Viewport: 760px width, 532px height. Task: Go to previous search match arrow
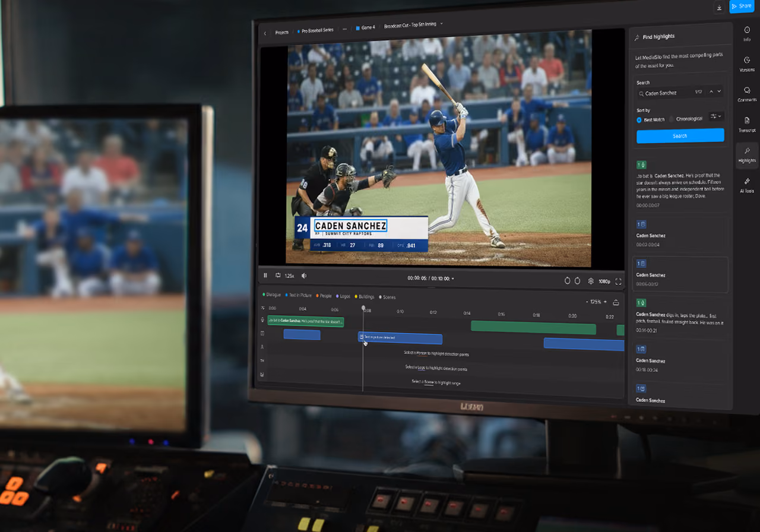click(711, 91)
